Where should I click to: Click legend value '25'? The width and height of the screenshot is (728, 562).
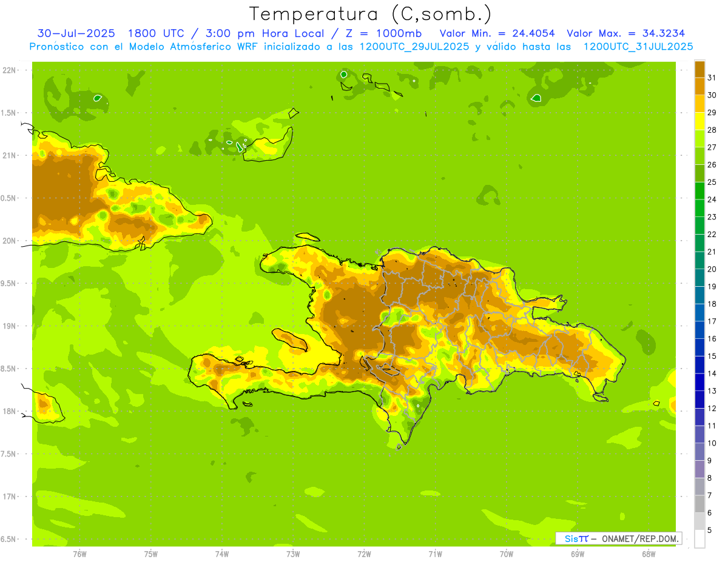pos(712,182)
